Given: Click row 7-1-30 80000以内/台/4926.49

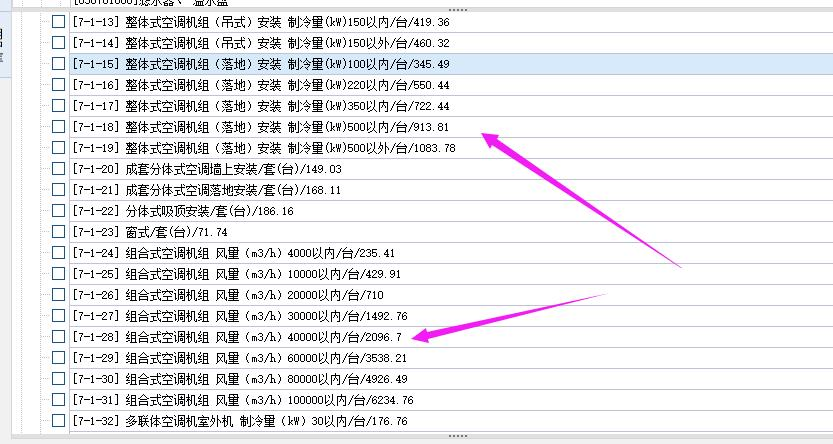Looking at the screenshot, I should pyautogui.click(x=240, y=379).
